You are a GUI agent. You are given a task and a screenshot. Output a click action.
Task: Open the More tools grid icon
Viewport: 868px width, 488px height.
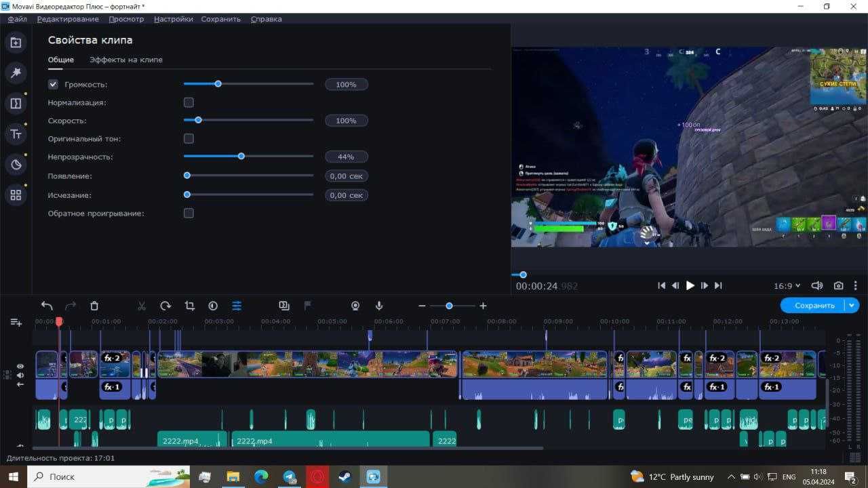point(16,195)
